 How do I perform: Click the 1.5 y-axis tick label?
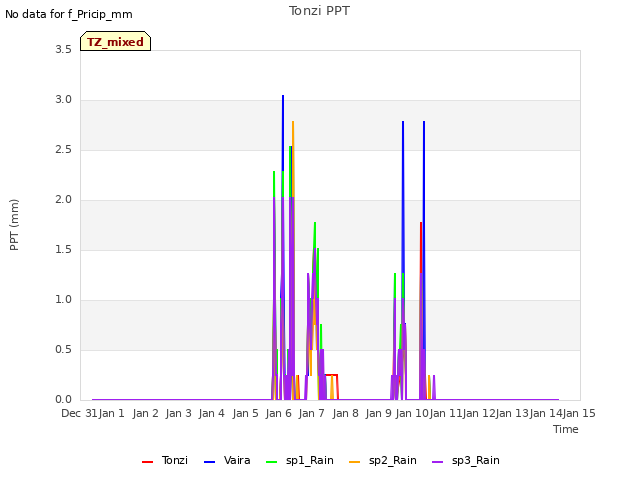63,249
